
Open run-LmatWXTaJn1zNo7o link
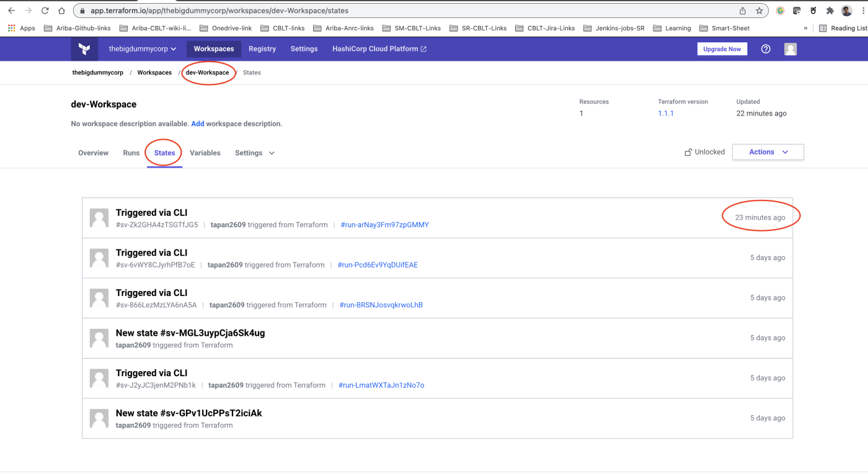point(381,385)
